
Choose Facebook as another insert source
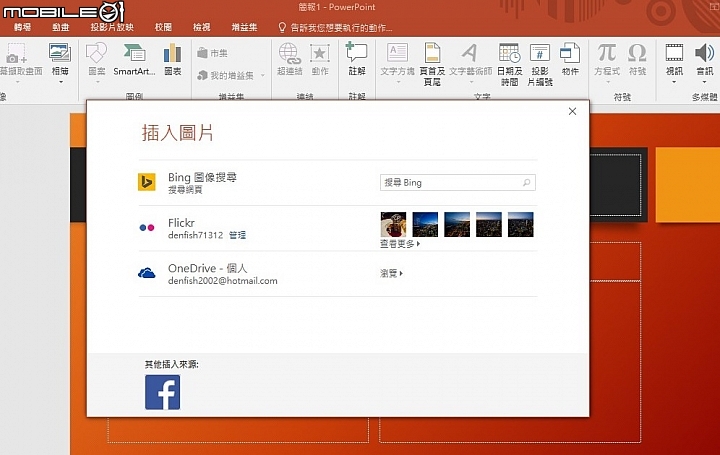tap(163, 392)
